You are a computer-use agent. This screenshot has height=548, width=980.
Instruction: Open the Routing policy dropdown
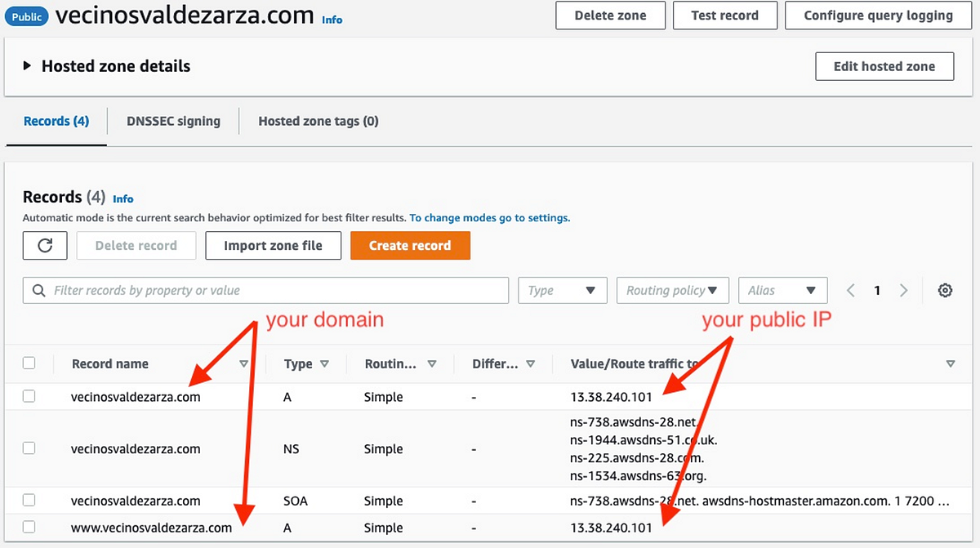coord(672,290)
